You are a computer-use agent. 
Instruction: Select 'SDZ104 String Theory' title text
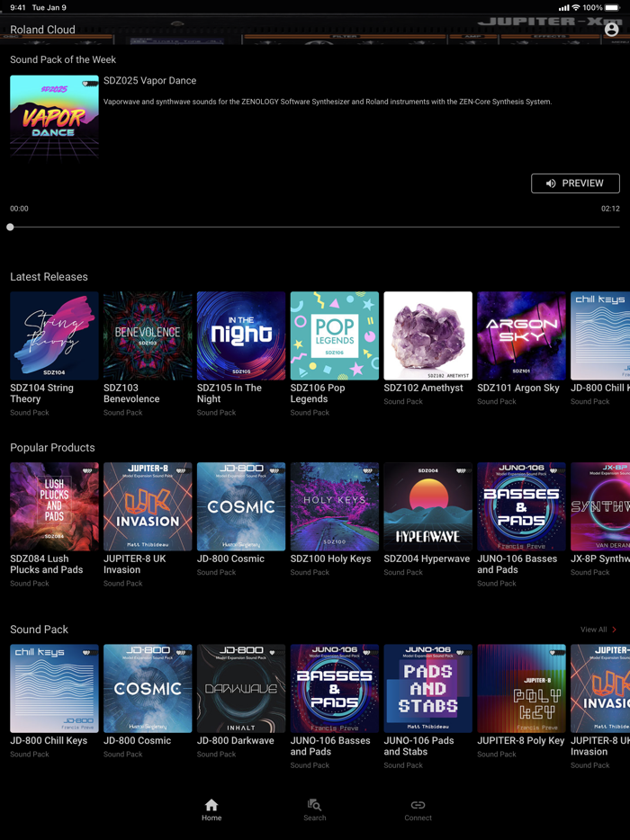41,393
